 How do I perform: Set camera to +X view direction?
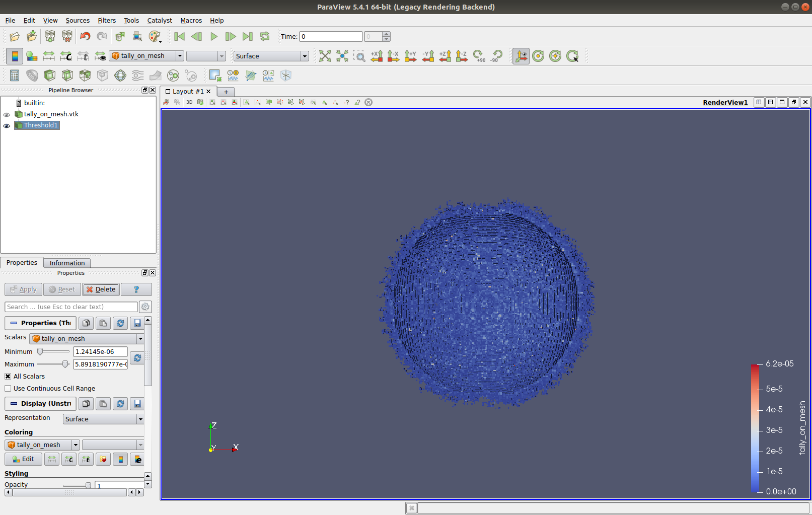377,56
